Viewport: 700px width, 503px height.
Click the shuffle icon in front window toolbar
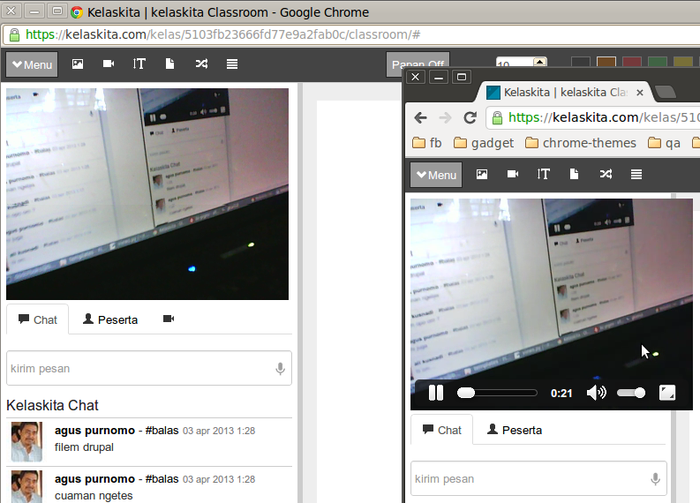(x=606, y=174)
